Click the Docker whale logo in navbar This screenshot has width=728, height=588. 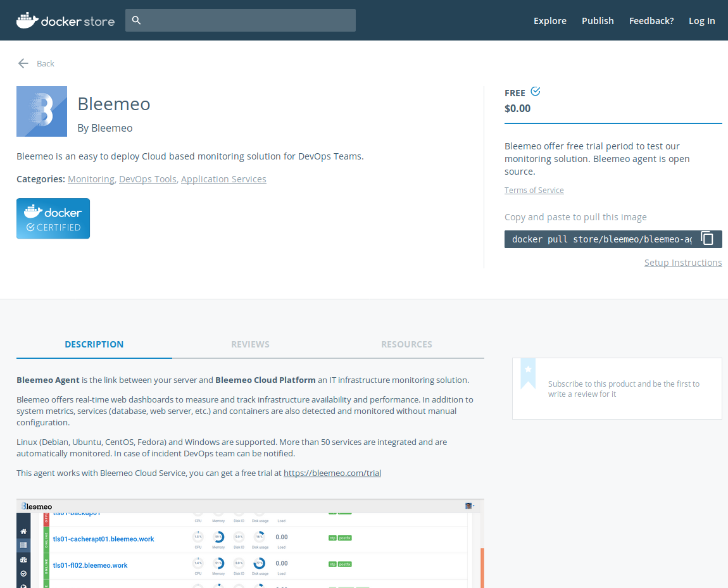(27, 19)
